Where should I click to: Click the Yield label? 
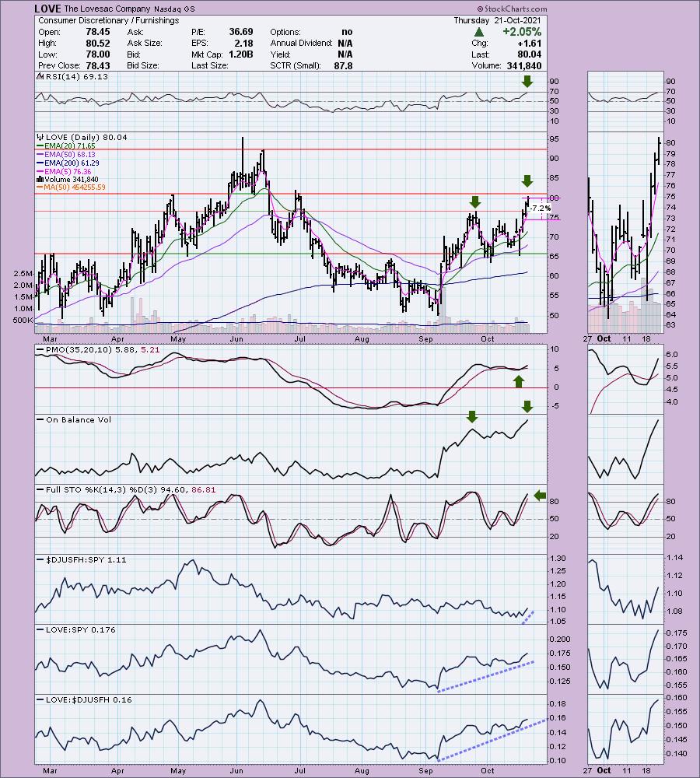point(281,54)
